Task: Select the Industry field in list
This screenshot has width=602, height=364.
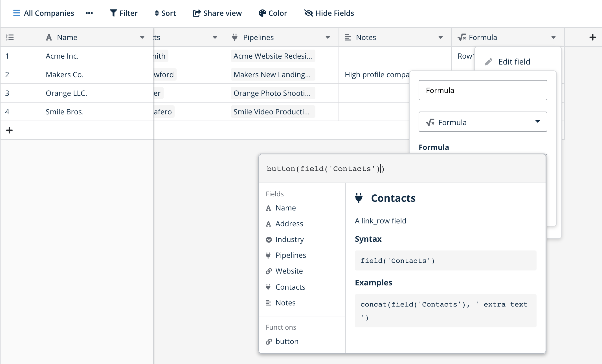Action: click(289, 239)
